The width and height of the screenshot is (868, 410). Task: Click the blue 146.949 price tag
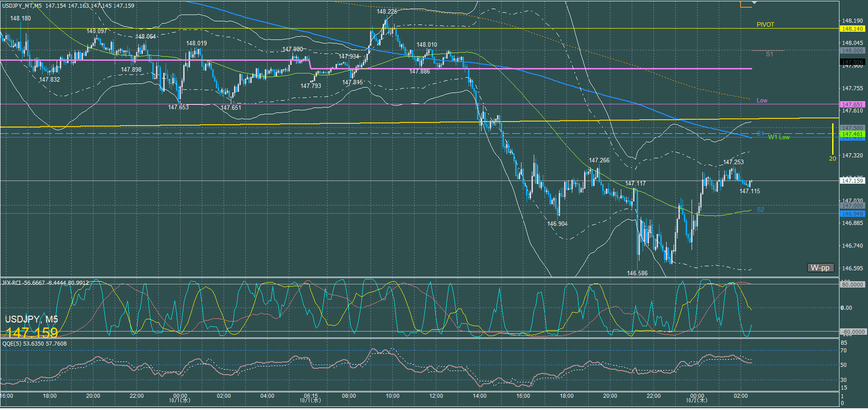pos(852,214)
